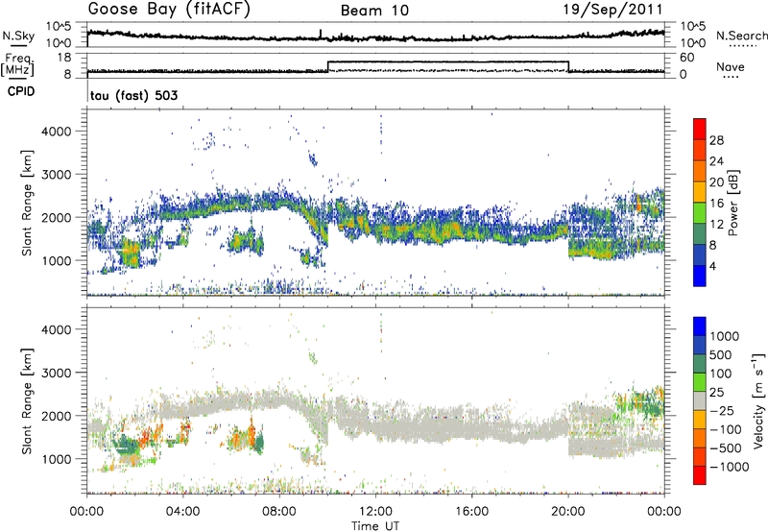Click the 'N.Search' legend label

pyautogui.click(x=741, y=36)
